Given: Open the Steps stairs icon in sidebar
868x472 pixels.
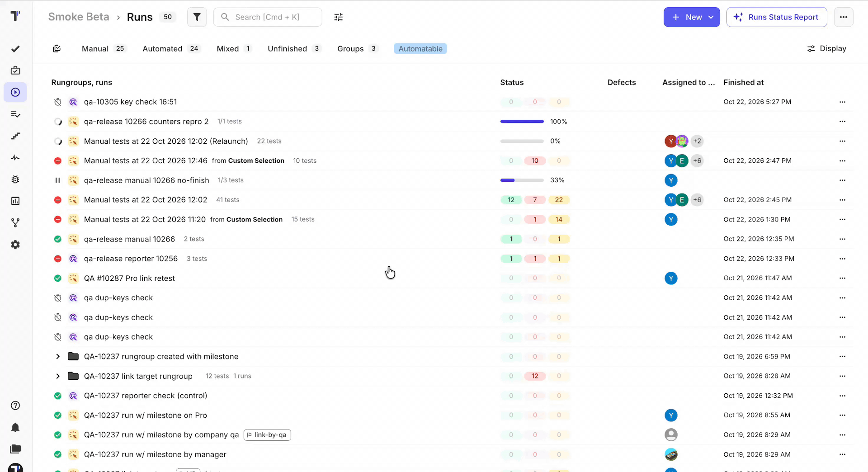Looking at the screenshot, I should click(x=15, y=136).
